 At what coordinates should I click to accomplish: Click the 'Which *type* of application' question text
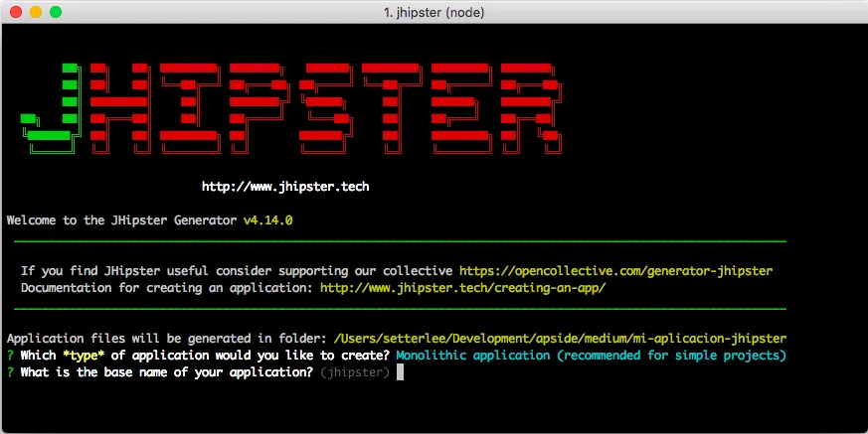[x=205, y=355]
